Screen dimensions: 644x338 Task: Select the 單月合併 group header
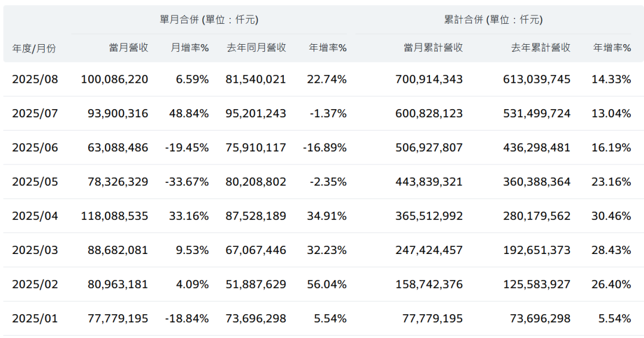coord(209,20)
